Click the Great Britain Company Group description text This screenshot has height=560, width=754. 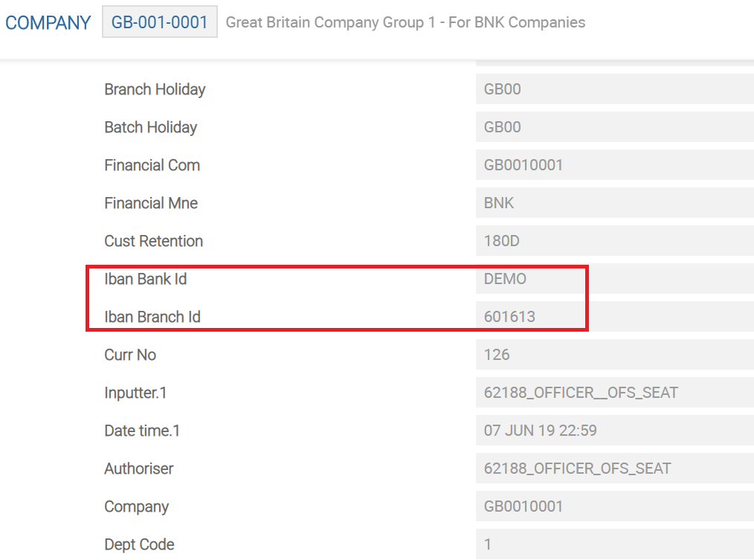point(405,22)
